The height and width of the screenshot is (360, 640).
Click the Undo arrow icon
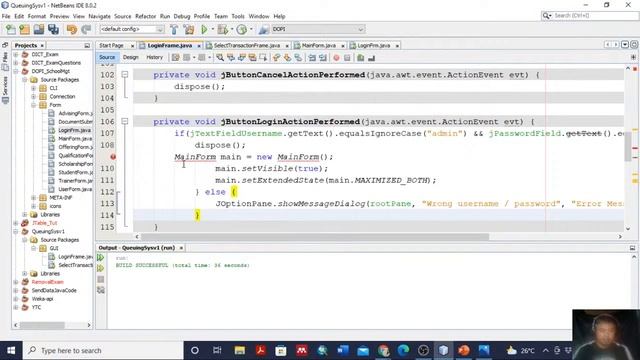[72, 29]
